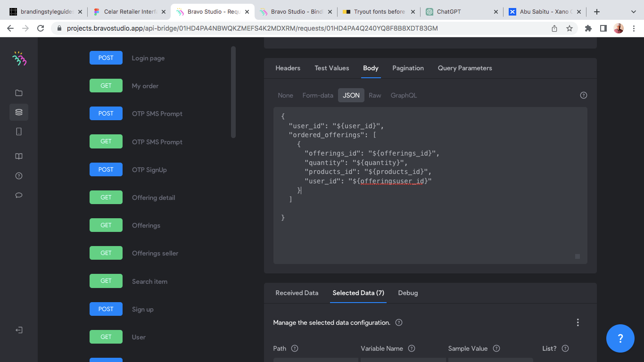This screenshot has height=362, width=644.
Task: Open the chat bubble feedback icon
Action: tap(19, 195)
